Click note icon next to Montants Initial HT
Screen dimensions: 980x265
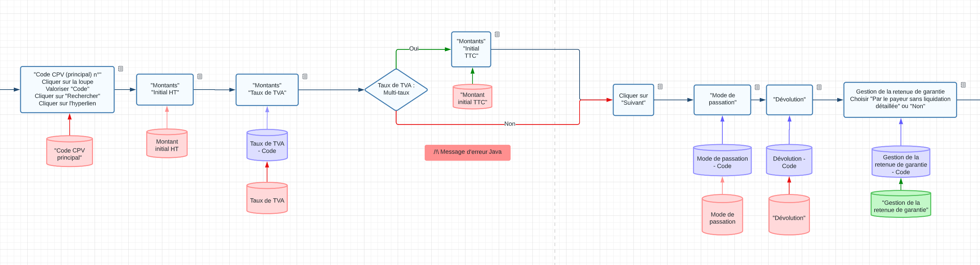coord(200,76)
